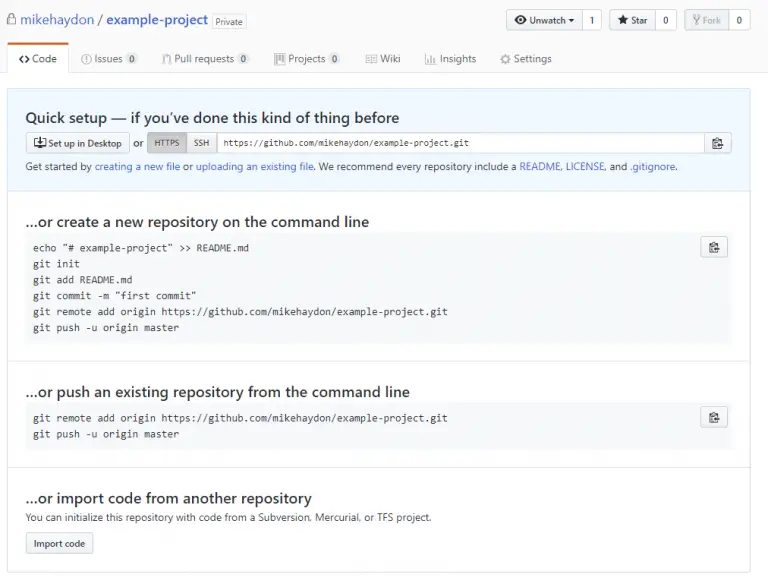Click the forks count beside Fork

click(x=739, y=20)
